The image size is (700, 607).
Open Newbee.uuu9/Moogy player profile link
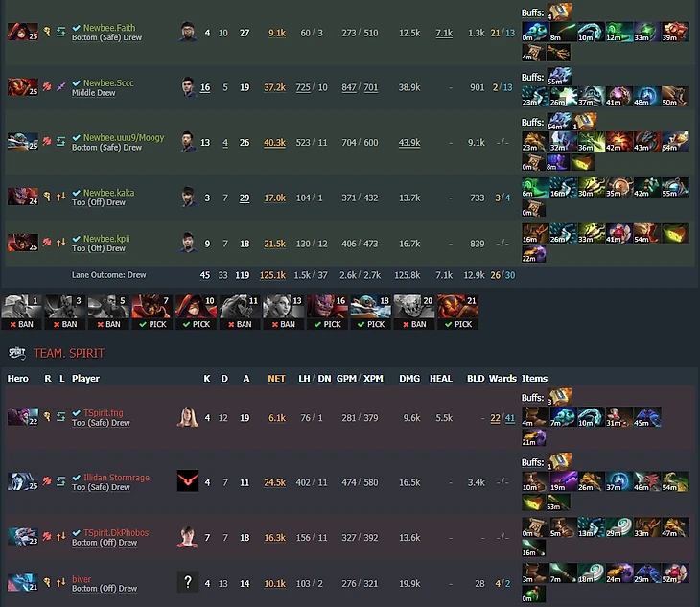[124, 137]
